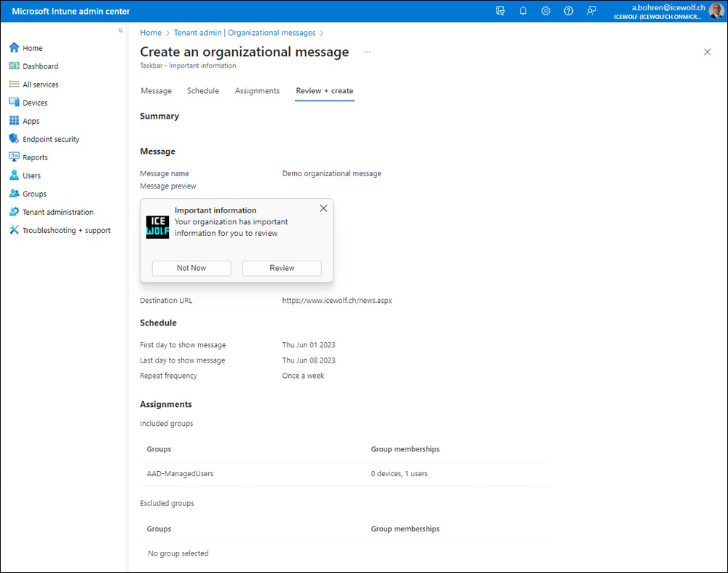Click the All services list icon
This screenshot has width=728, height=573.
pos(15,84)
